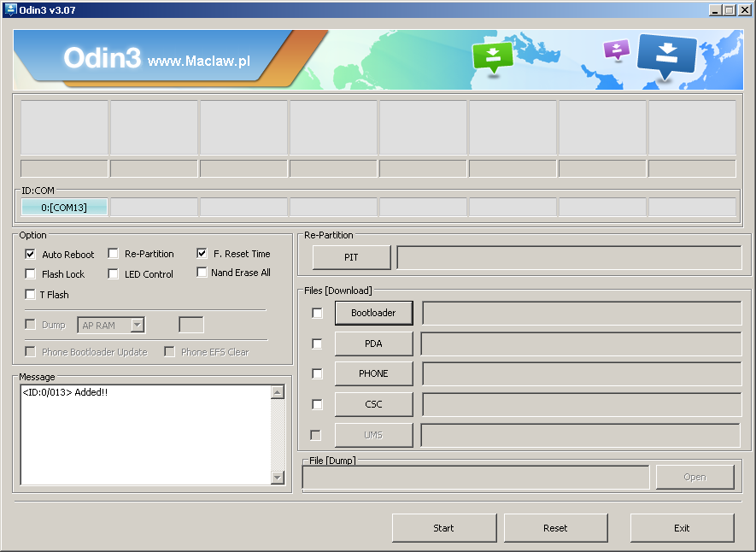
Task: Check the box beside PHONE button
Action: pyautogui.click(x=317, y=373)
